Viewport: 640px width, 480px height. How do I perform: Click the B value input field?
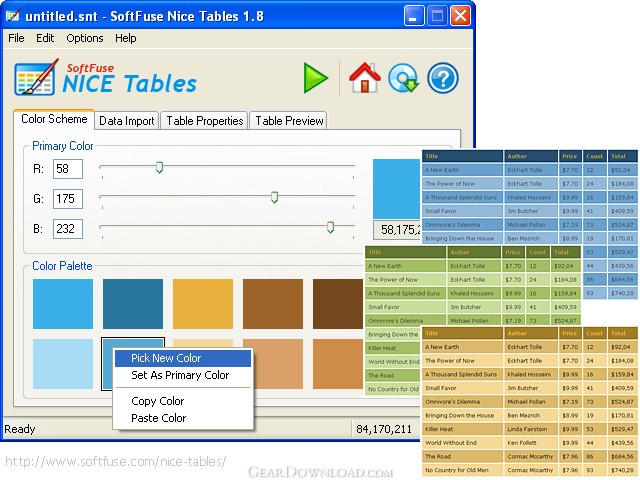[x=68, y=229]
